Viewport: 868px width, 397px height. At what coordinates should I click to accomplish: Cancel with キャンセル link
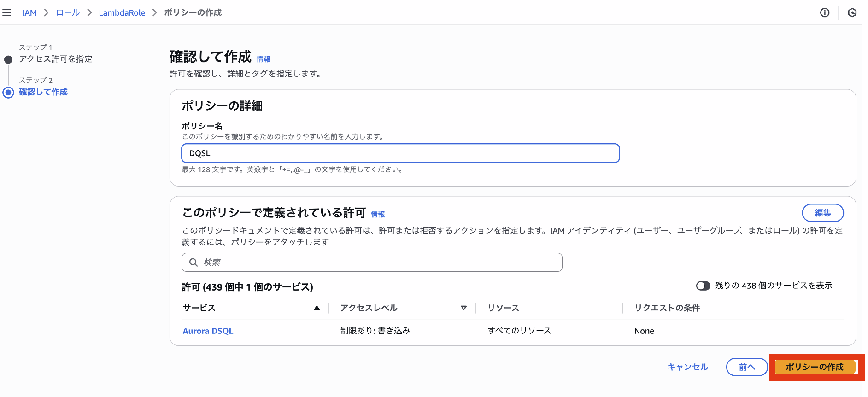pyautogui.click(x=688, y=367)
